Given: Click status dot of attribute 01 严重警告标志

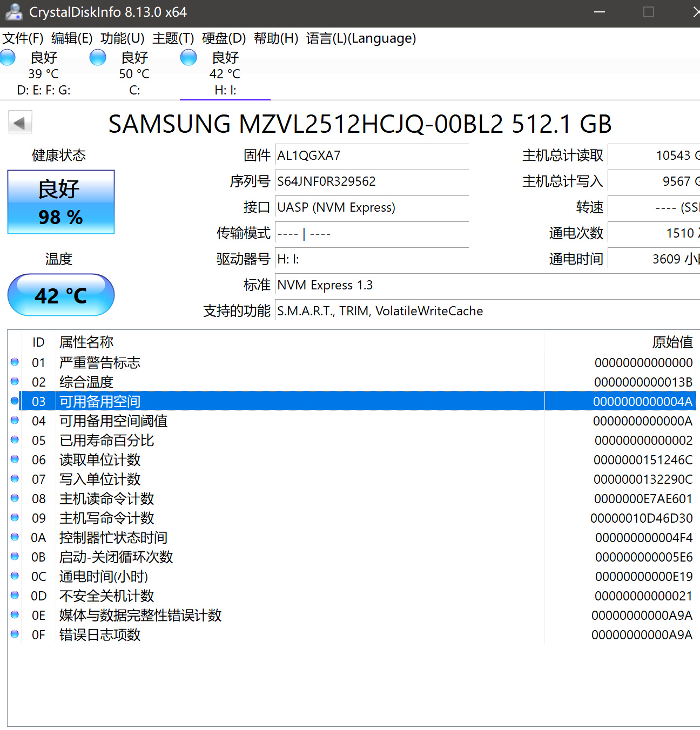Looking at the screenshot, I should 15,362.
